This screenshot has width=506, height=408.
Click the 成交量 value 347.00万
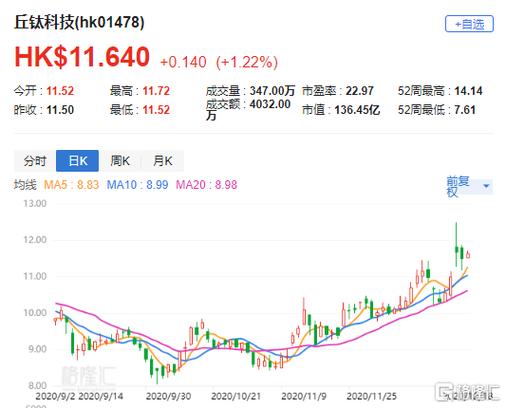point(272,91)
